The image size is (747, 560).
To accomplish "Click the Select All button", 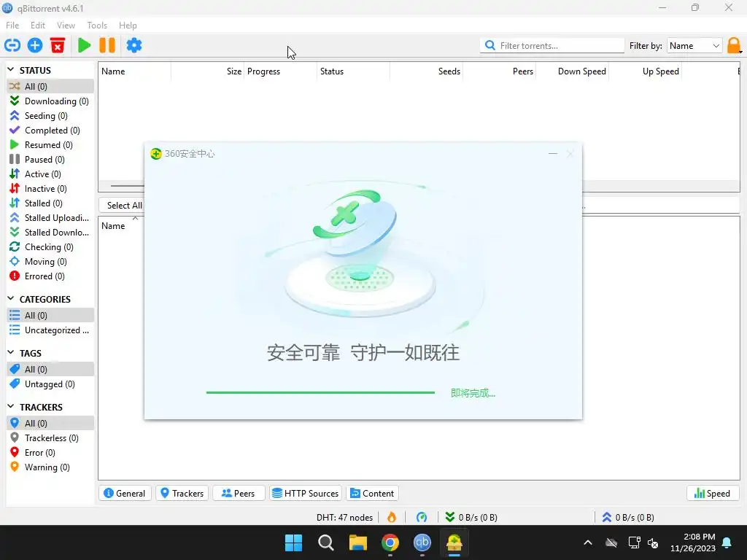I will pyautogui.click(x=122, y=205).
